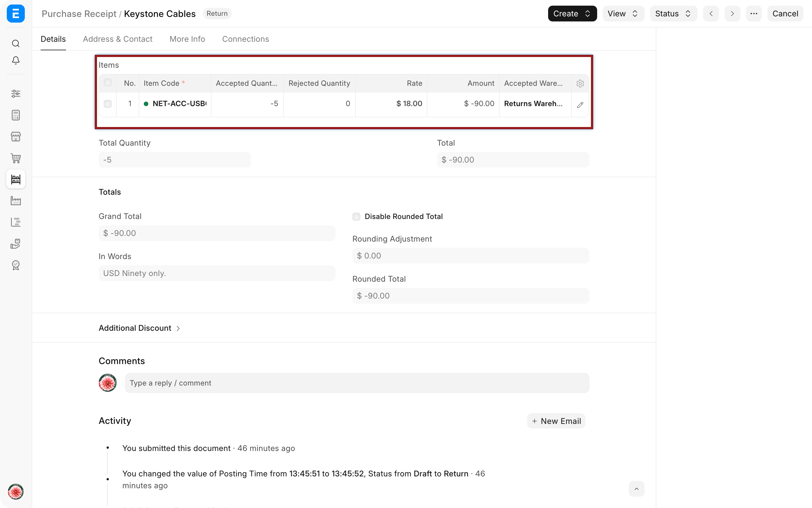Click the comment reply input field

point(357,383)
